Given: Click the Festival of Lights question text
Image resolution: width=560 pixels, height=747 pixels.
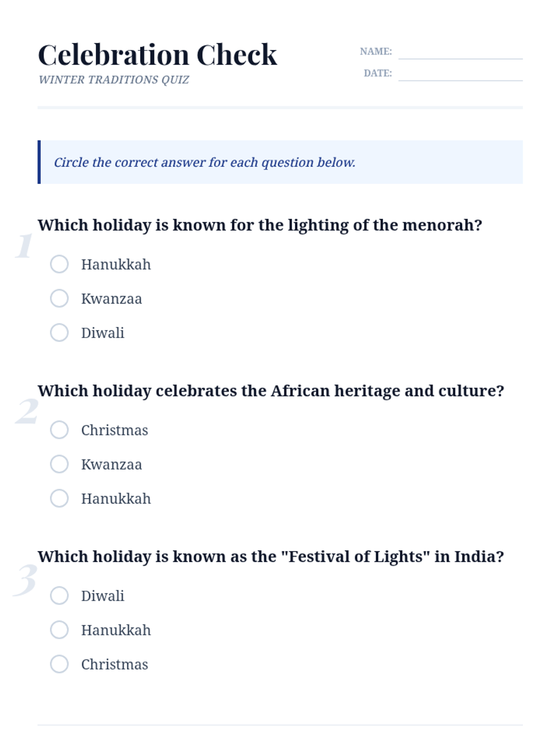Looking at the screenshot, I should (271, 557).
